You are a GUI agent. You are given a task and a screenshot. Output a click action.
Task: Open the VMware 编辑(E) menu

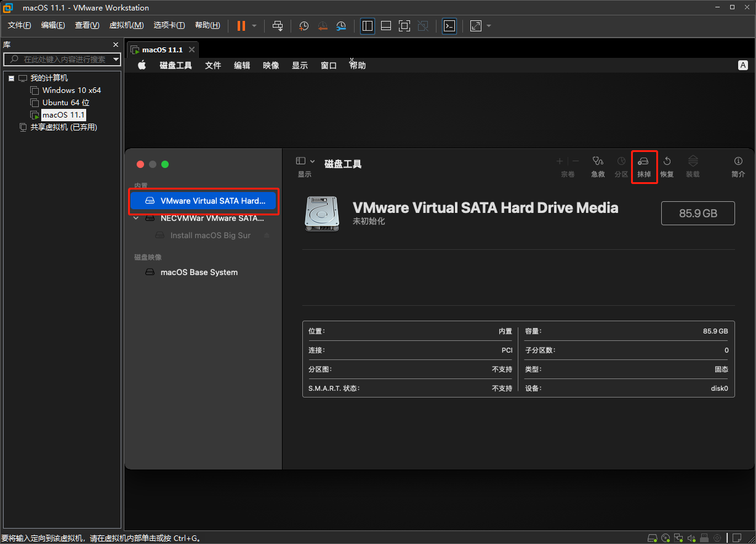[x=53, y=25]
